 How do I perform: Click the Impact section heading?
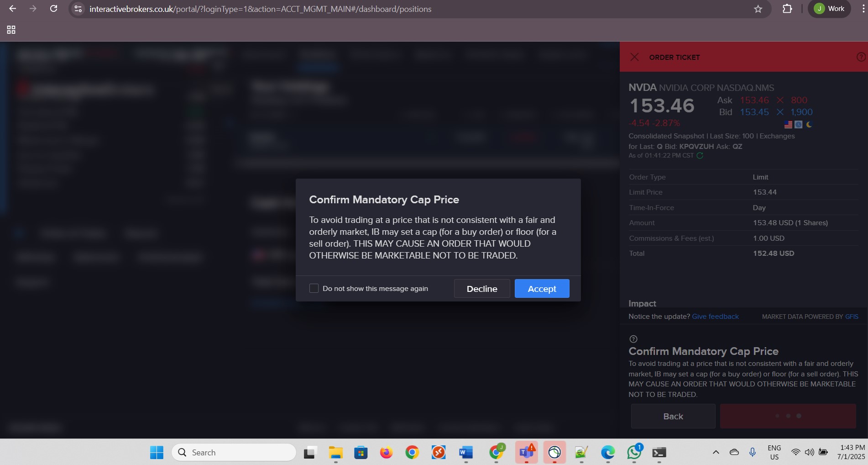point(642,303)
